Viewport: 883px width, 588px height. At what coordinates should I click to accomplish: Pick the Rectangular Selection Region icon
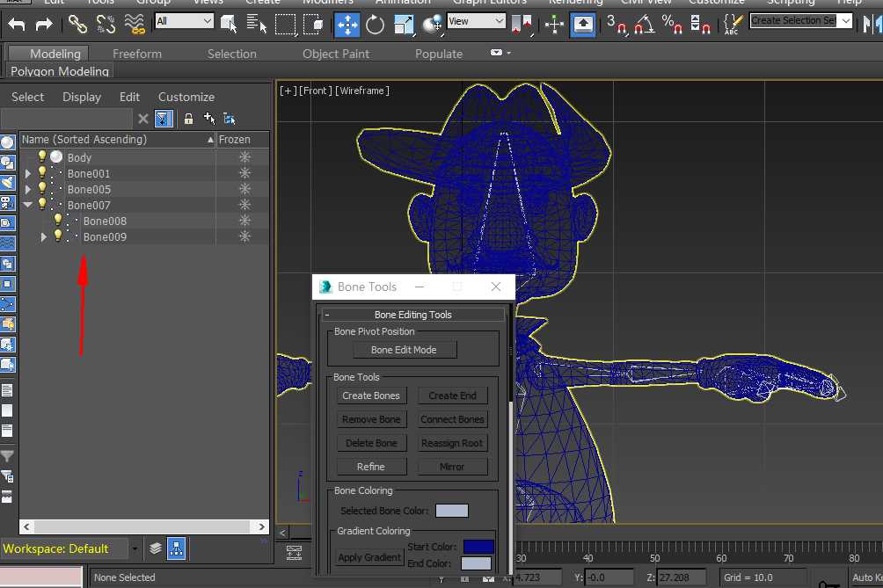pyautogui.click(x=285, y=25)
